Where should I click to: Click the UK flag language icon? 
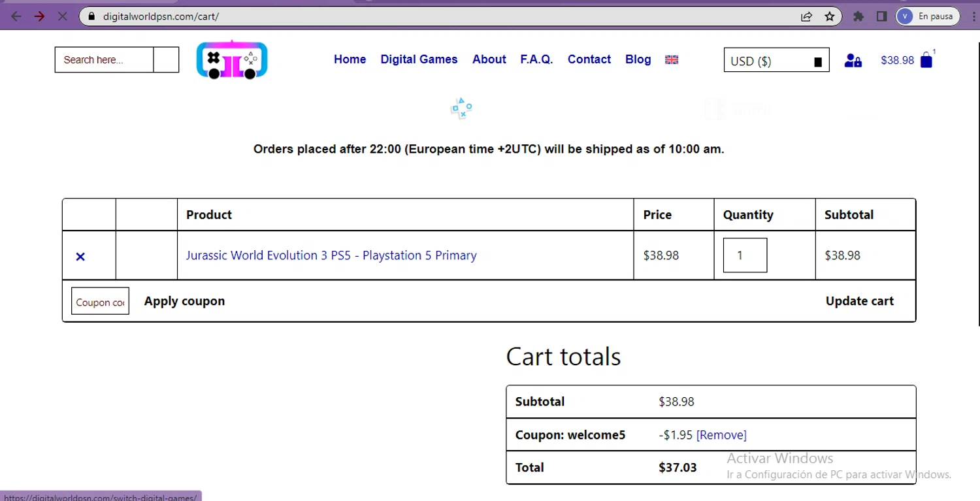click(672, 59)
